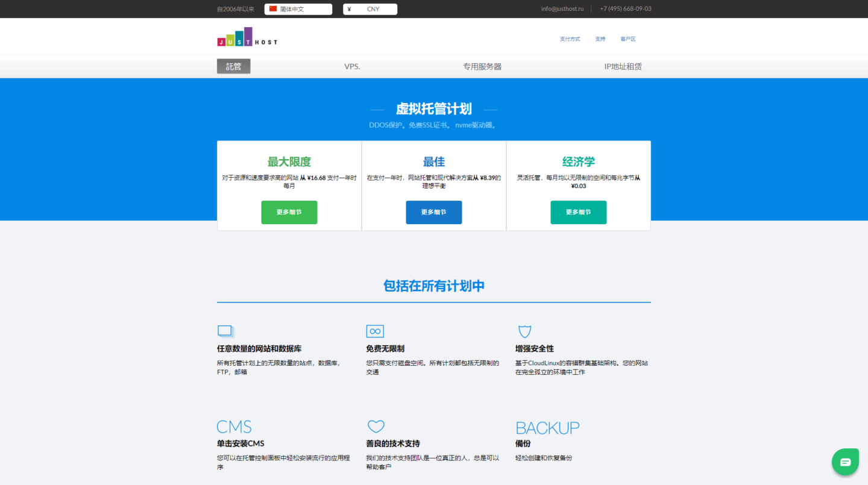Open the VPS. menu item
868x485 pixels.
352,66
